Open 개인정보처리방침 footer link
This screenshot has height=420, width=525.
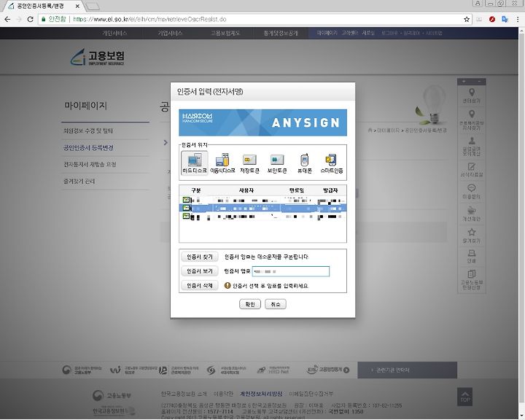tap(261, 394)
